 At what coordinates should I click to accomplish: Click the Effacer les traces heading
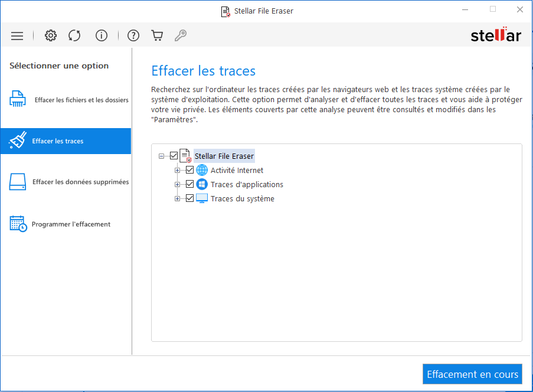coord(203,71)
